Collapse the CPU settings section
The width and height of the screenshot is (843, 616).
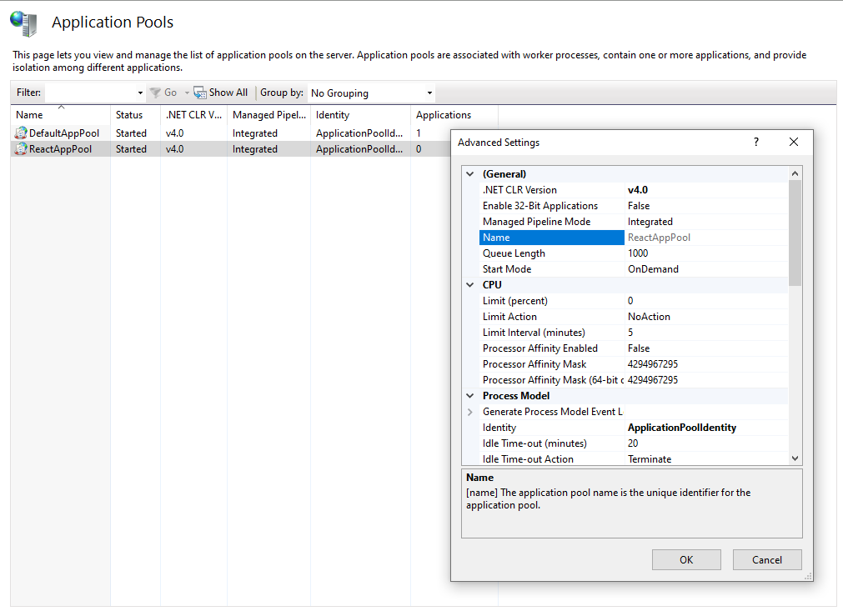470,285
